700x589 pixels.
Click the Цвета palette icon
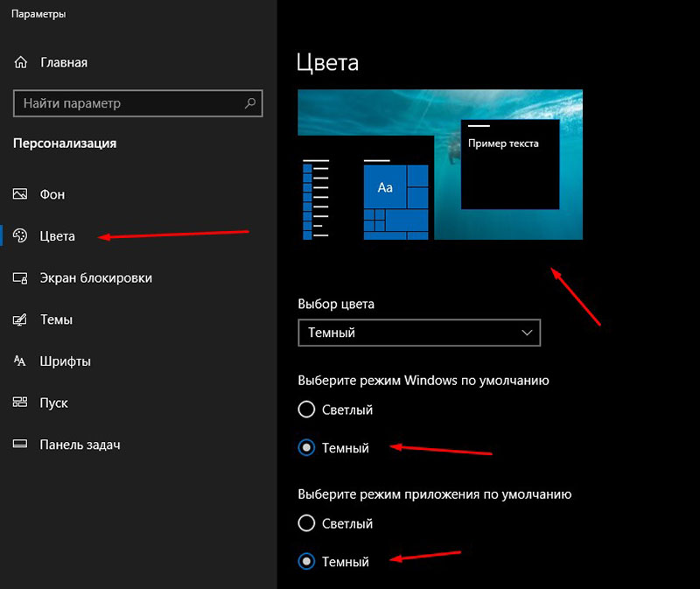[x=20, y=235]
